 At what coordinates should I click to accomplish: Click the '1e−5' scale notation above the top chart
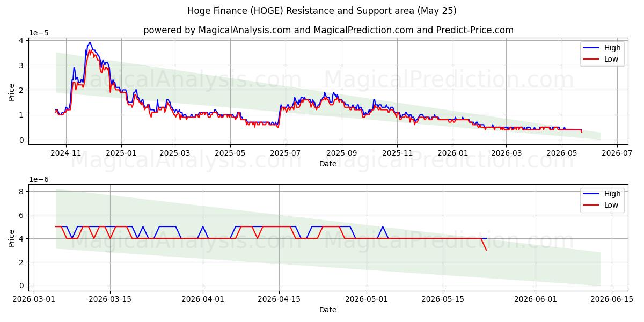(x=38, y=33)
